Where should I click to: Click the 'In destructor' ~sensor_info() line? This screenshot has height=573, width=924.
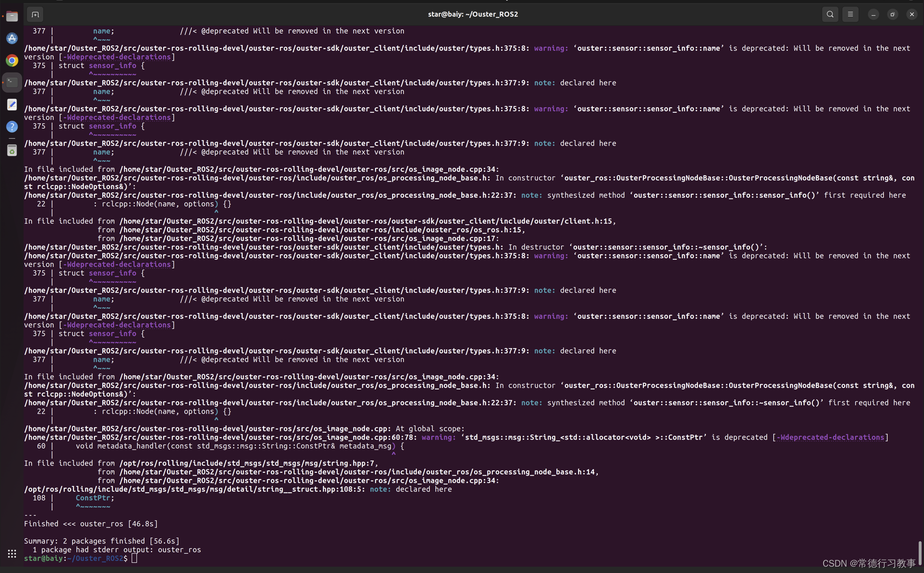396,247
